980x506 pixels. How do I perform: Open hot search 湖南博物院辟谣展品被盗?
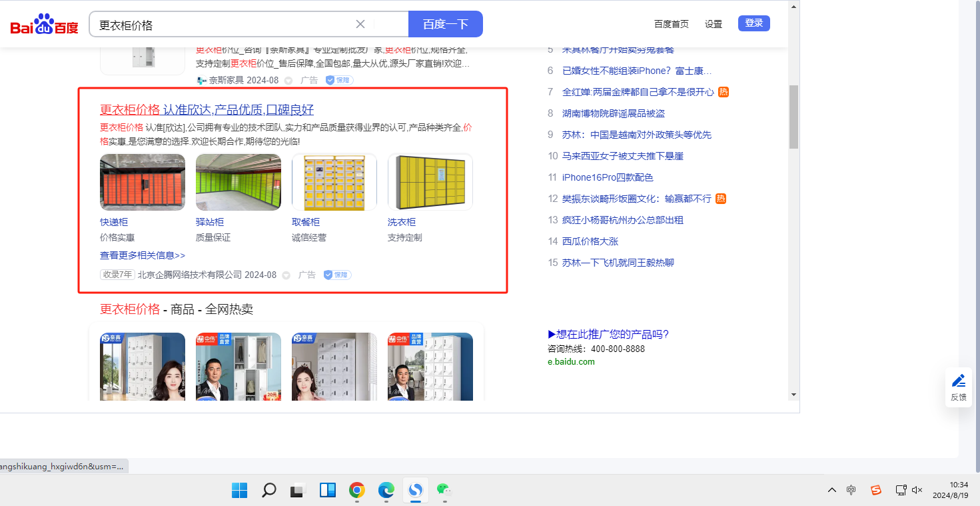click(614, 113)
